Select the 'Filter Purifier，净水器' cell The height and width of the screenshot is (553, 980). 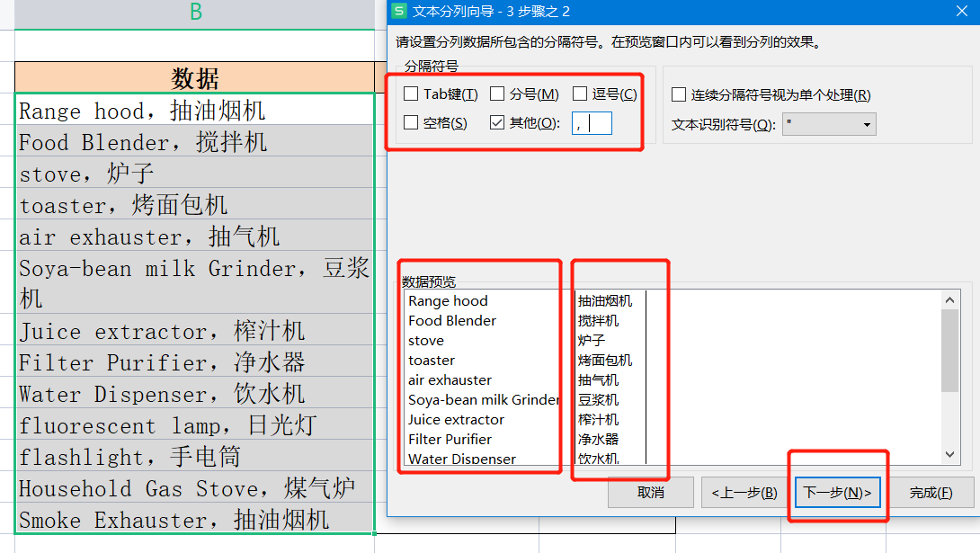pos(195,361)
